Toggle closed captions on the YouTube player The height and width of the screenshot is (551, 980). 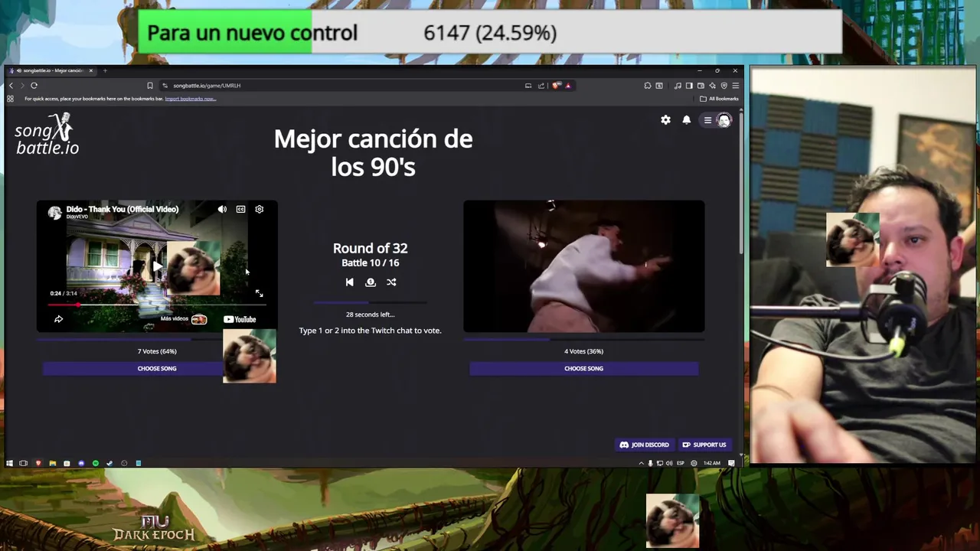click(240, 209)
